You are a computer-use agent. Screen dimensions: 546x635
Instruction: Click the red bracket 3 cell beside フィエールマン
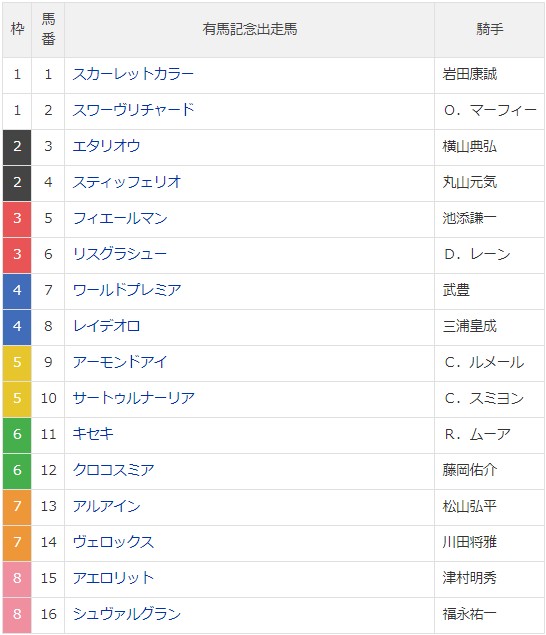click(x=17, y=219)
